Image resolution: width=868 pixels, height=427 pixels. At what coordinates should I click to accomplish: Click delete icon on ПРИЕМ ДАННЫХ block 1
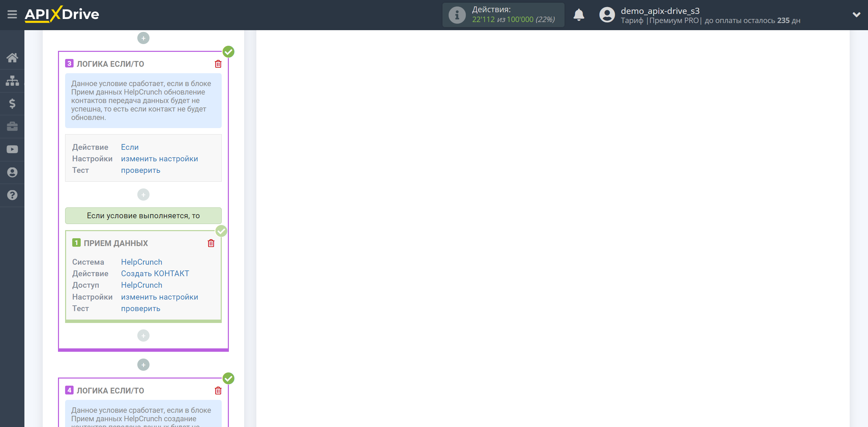click(211, 243)
